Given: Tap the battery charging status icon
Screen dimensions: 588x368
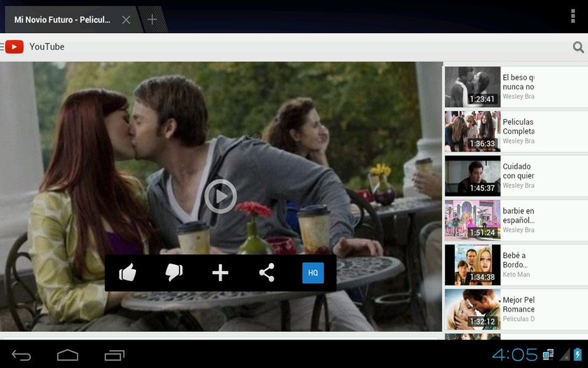Looking at the screenshot, I should click(x=578, y=354).
